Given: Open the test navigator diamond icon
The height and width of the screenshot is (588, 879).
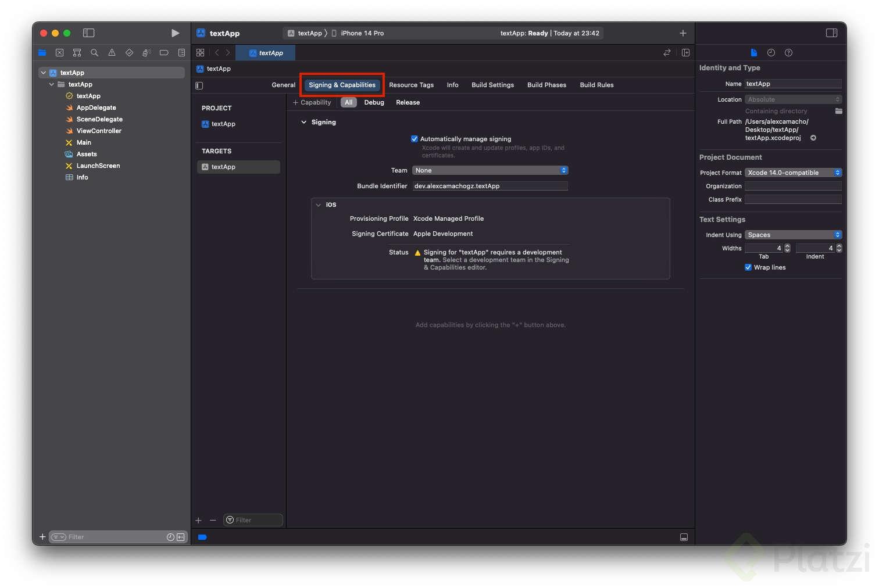Looking at the screenshot, I should [x=129, y=53].
